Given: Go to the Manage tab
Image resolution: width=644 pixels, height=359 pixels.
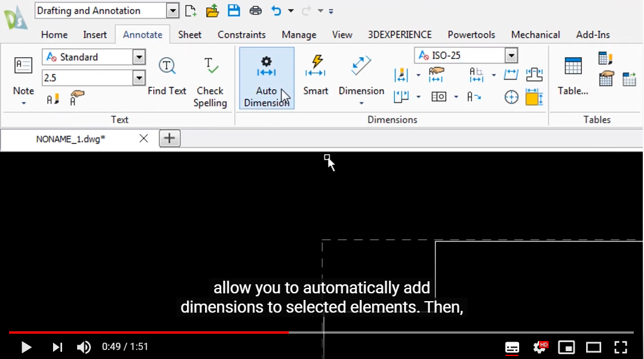Looking at the screenshot, I should tap(299, 35).
